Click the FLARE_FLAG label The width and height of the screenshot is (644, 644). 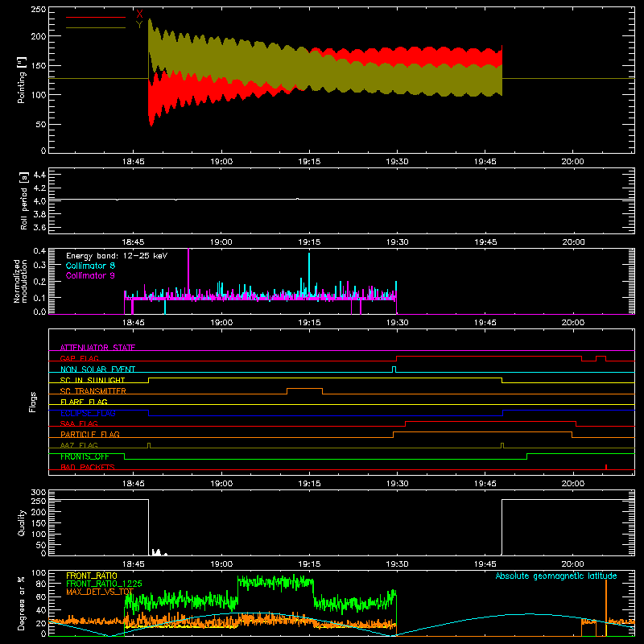[x=84, y=402]
